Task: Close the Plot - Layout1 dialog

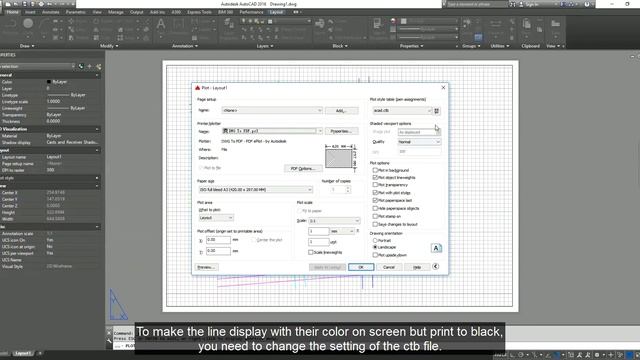Action: coord(443,87)
